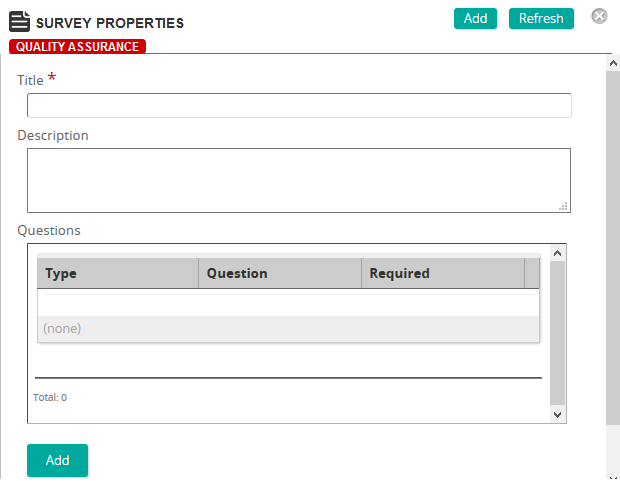Viewport: 620px width, 481px height.
Task: Refresh the survey properties
Action: (541, 19)
